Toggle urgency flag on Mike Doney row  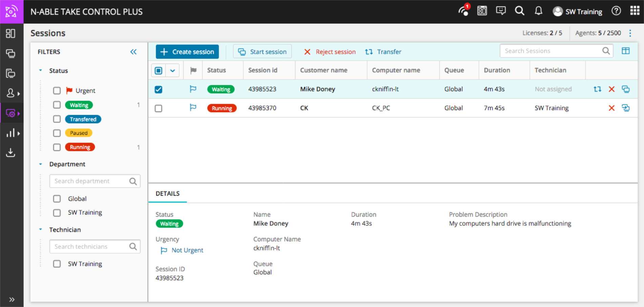pos(193,89)
